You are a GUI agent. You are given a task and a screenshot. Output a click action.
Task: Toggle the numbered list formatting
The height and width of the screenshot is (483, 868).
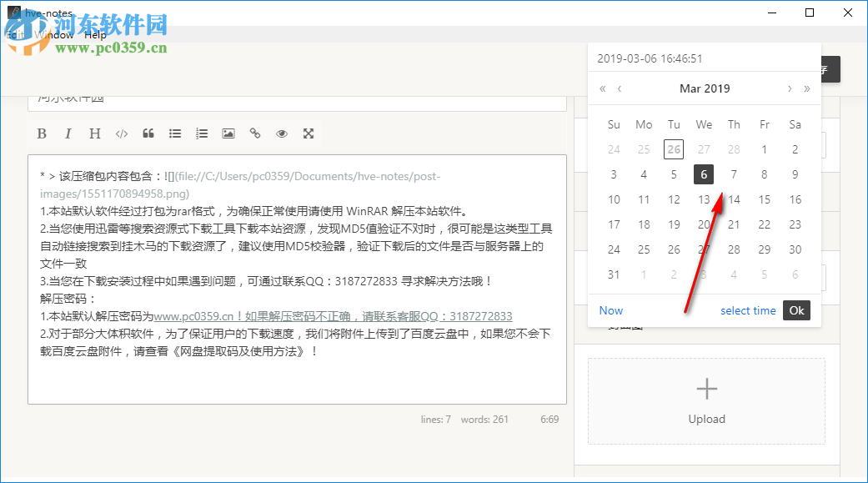[201, 133]
